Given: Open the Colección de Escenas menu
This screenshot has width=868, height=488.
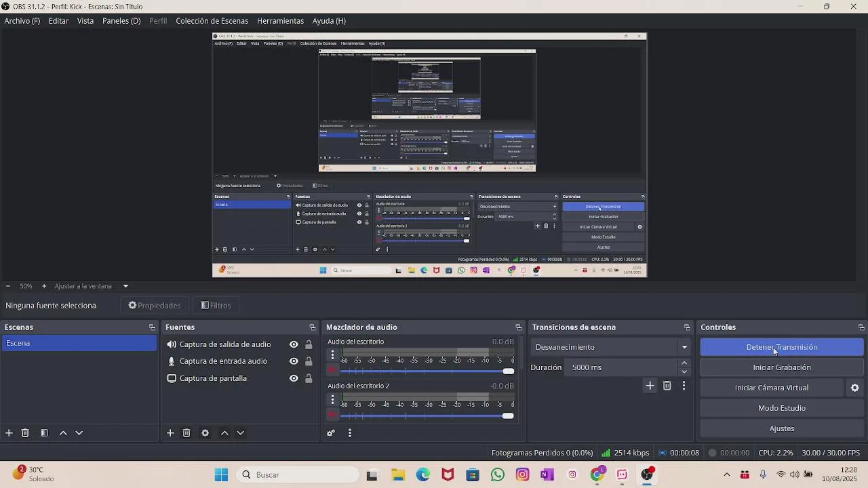Looking at the screenshot, I should click(x=212, y=21).
